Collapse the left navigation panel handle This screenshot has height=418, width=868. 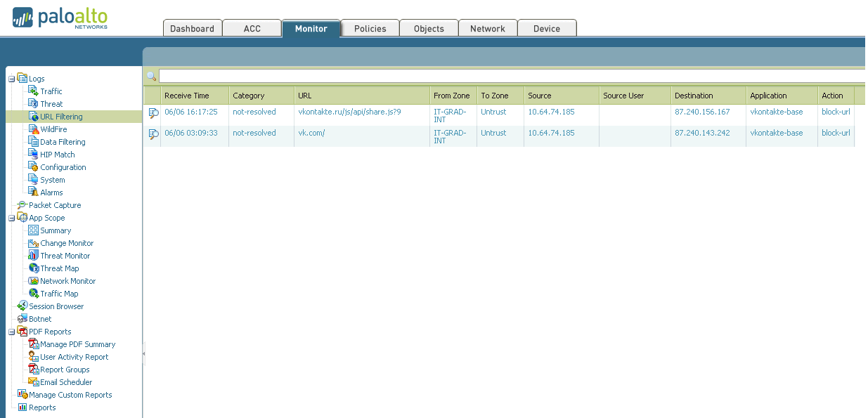144,354
